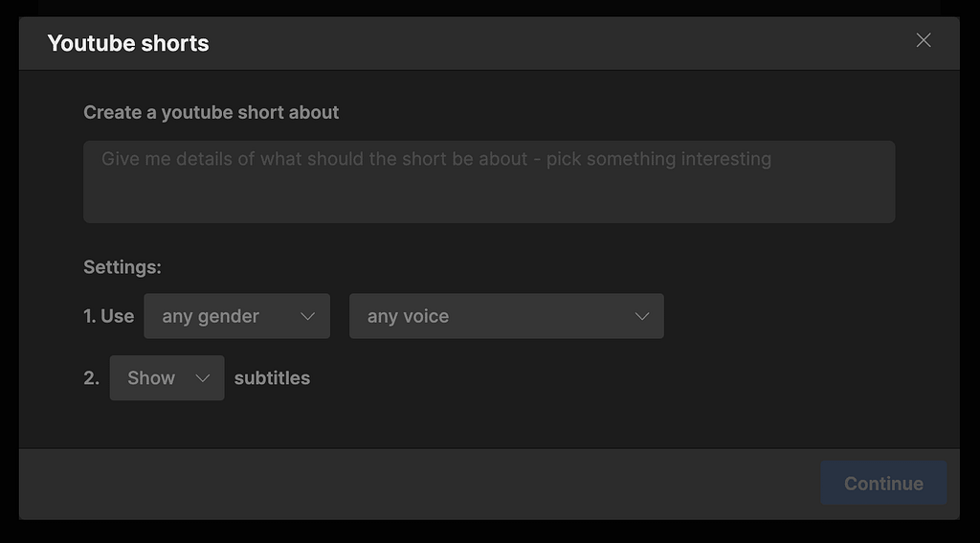
Task: Click the Settings: heading
Action: pyautogui.click(x=122, y=267)
